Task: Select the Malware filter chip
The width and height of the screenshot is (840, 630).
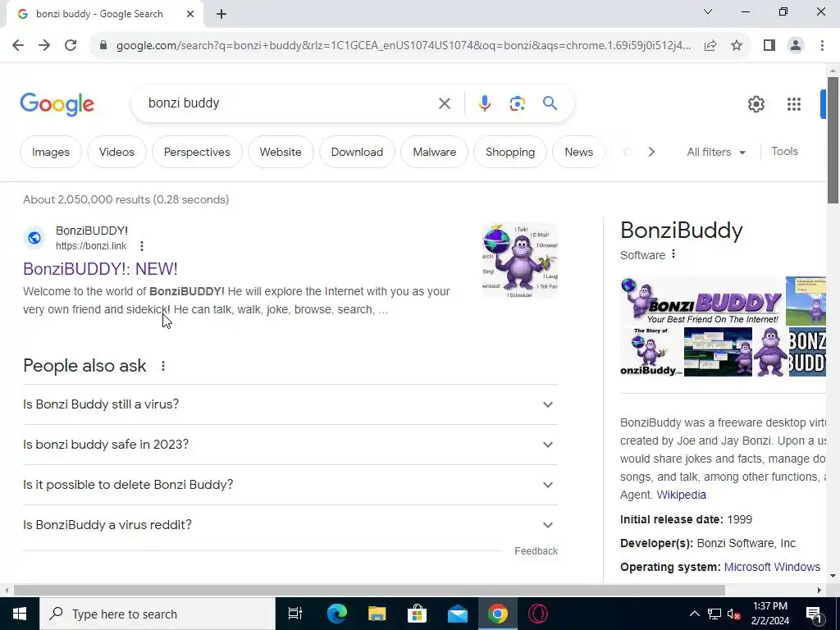Action: 435,152
